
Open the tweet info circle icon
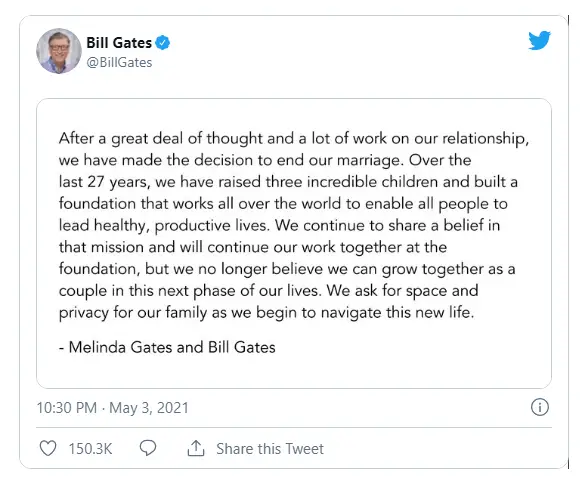pyautogui.click(x=540, y=407)
